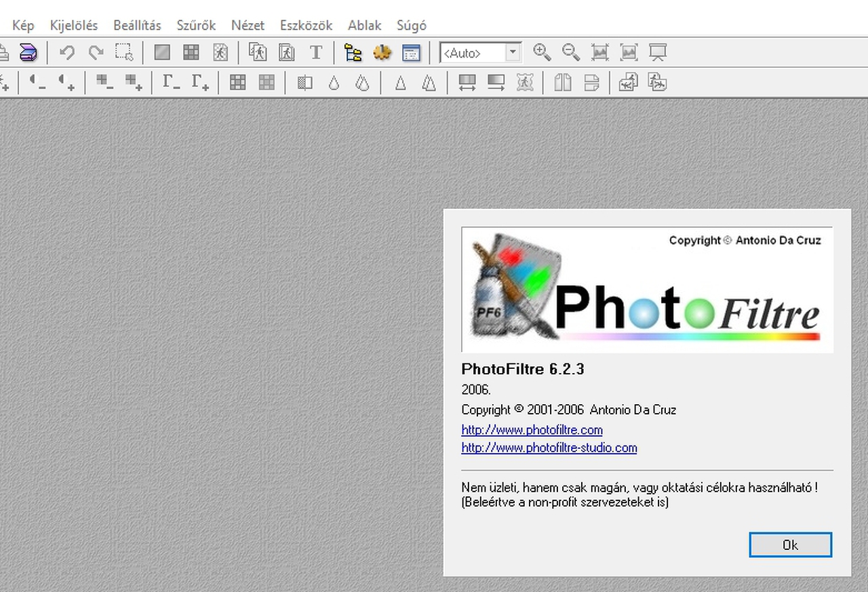Open the automate batch gear icon

(382, 52)
